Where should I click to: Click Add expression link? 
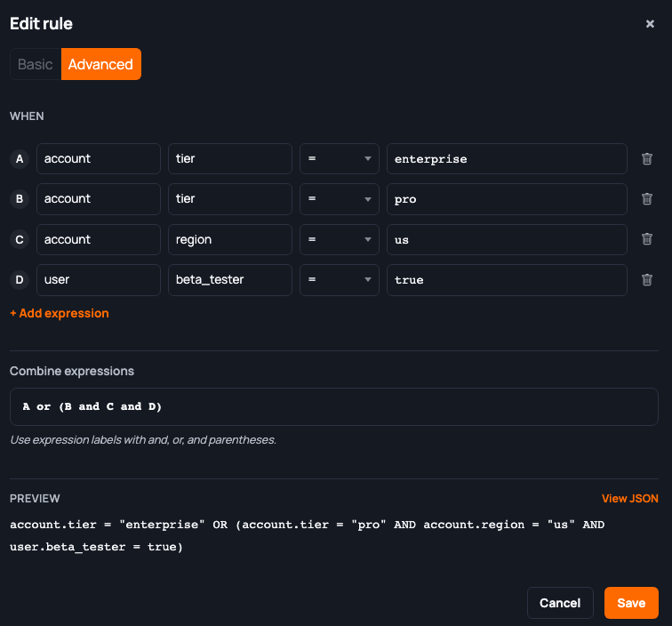(x=60, y=313)
